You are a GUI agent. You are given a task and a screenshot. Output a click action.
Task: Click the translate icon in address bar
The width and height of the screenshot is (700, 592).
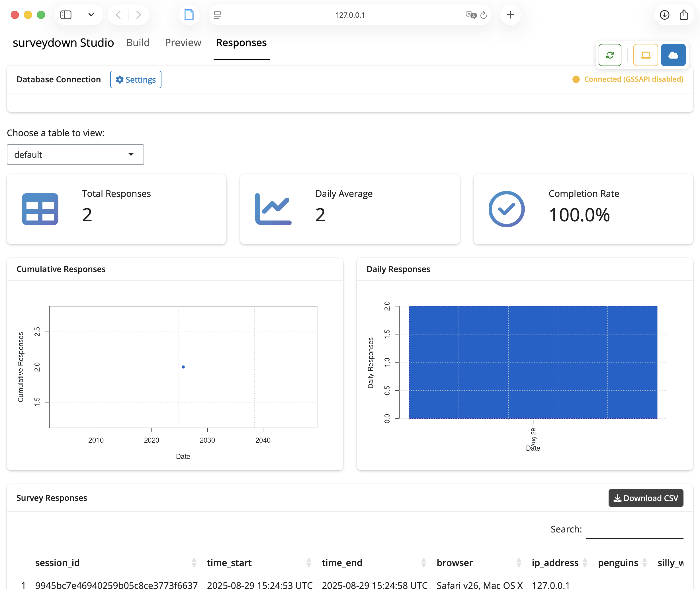tap(470, 15)
